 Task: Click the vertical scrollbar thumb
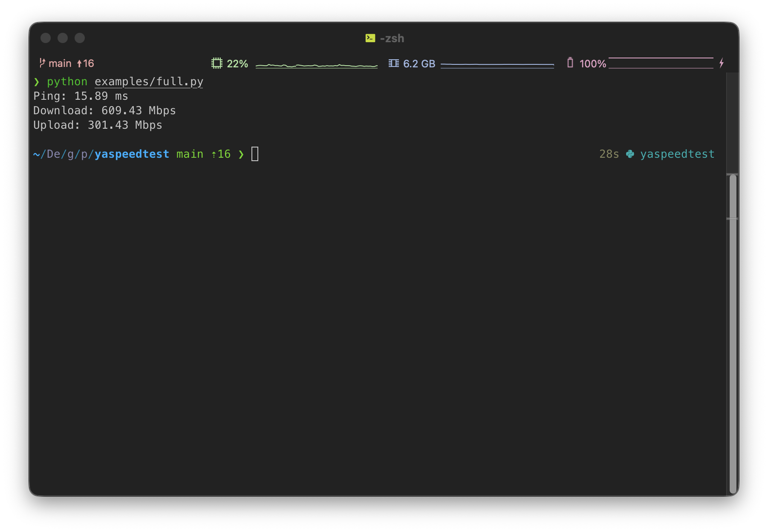tap(733, 333)
